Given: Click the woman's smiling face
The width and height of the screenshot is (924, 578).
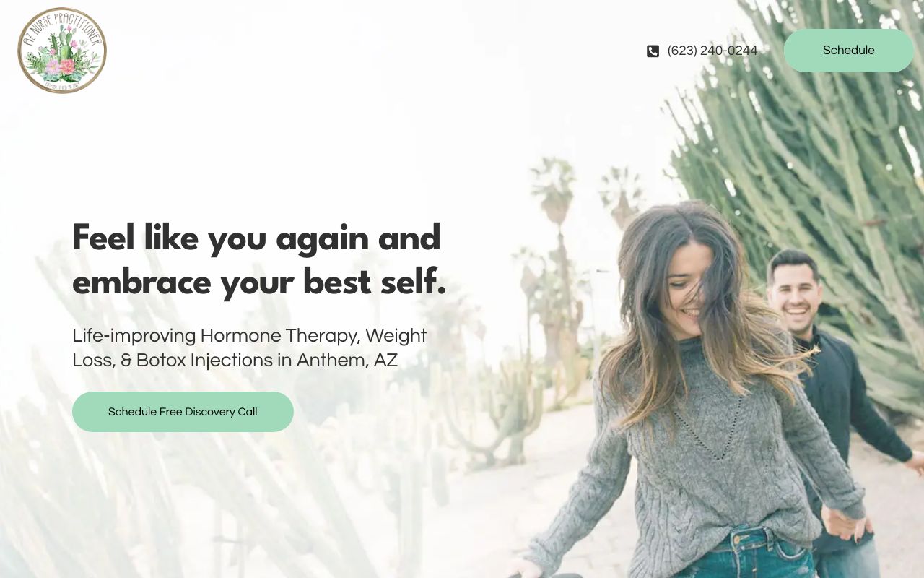Looking at the screenshot, I should tap(686, 293).
